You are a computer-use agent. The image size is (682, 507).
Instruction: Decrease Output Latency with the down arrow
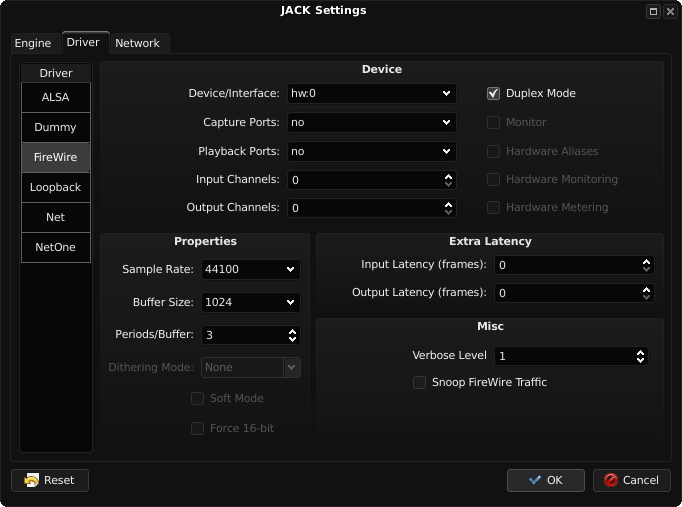646,297
